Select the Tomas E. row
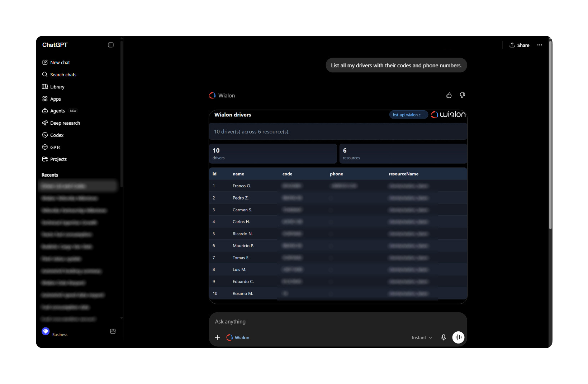Viewport: 588px width, 384px height. tap(338, 258)
